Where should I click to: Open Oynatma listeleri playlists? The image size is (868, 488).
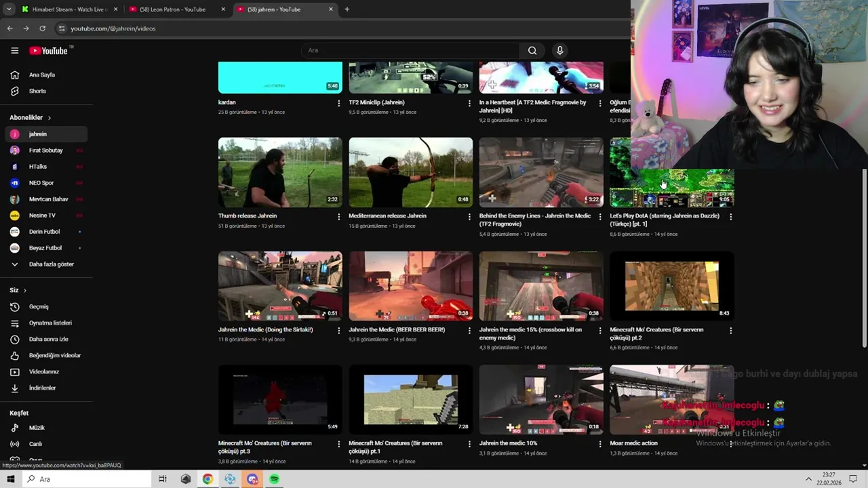[46, 323]
